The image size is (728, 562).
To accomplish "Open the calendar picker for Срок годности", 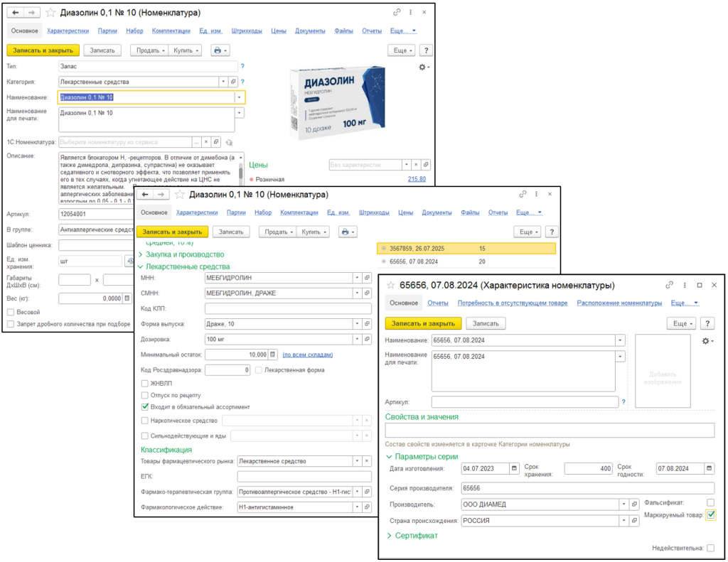I will (709, 468).
